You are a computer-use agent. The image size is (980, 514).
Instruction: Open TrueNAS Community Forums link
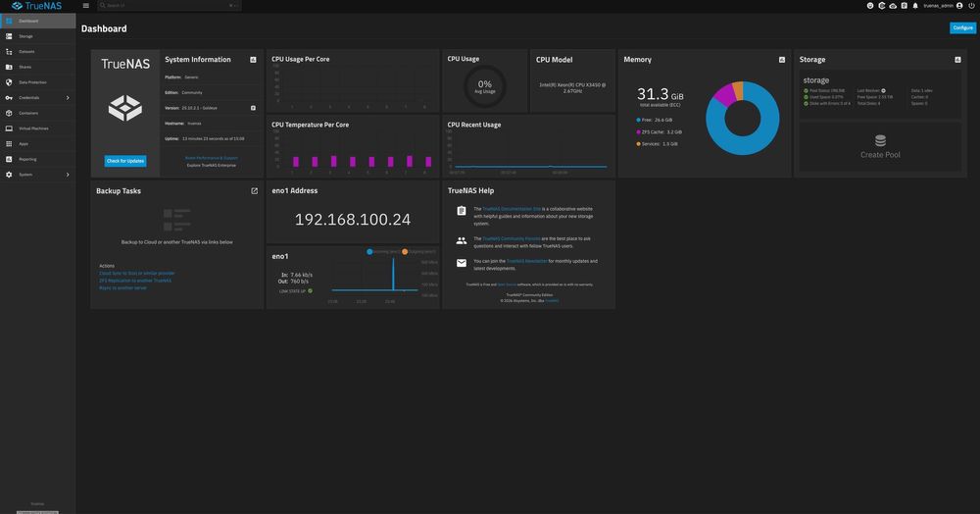(x=511, y=238)
